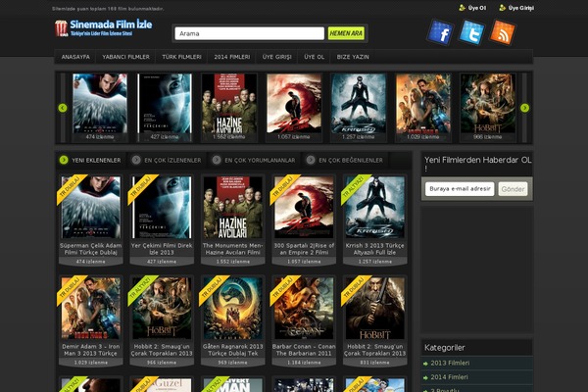Viewport: 588px width, 392px height.
Task: Click '1.552 izlenme' under Monuments Men card
Action: [x=233, y=262]
